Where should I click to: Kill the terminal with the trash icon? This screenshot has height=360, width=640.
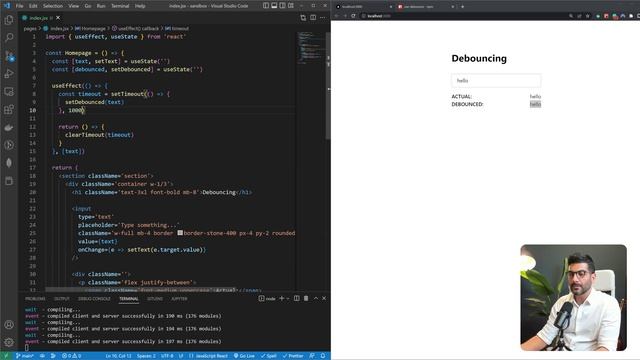[x=306, y=298]
